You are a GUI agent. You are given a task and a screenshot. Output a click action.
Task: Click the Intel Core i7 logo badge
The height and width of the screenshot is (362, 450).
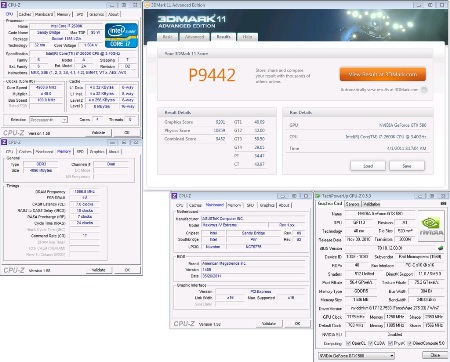(121, 35)
